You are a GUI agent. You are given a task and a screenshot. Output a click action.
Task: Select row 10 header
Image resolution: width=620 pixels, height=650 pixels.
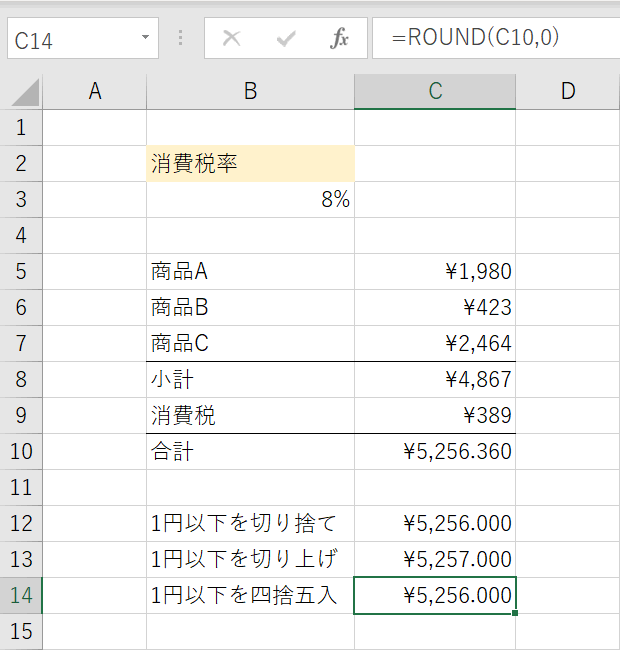pyautogui.click(x=21, y=452)
